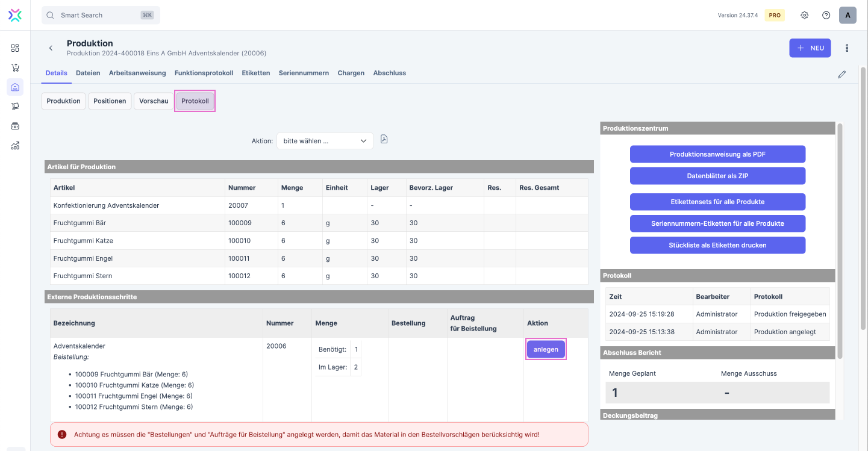Click the warehouse icon in sidebar
This screenshot has height=451, width=868.
coord(15,87)
